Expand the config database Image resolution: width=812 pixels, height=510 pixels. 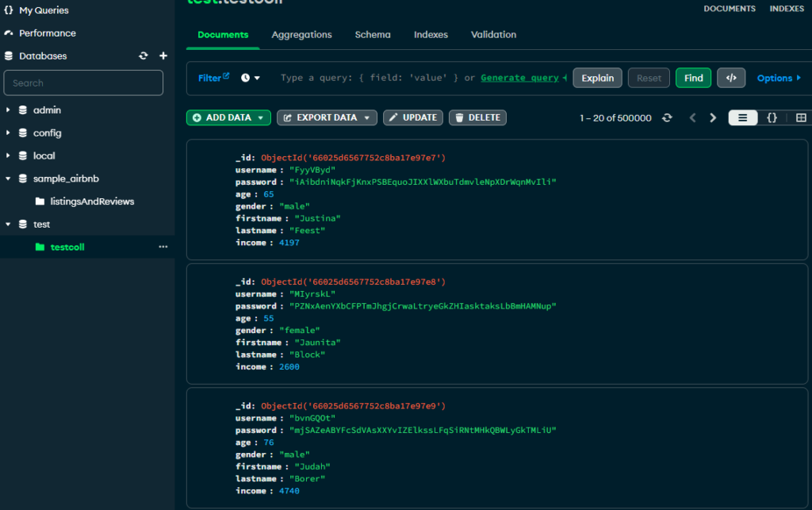(8, 132)
